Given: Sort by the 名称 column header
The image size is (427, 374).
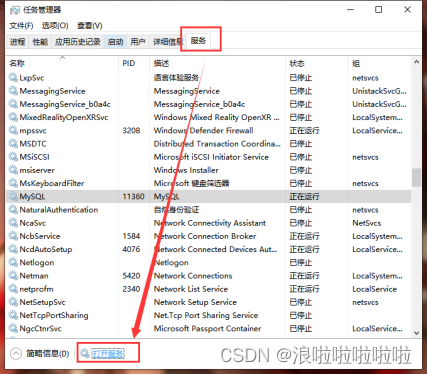Looking at the screenshot, I should click(62, 63).
